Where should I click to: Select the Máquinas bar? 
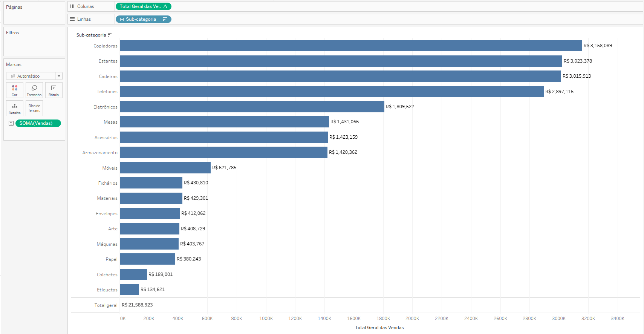click(149, 244)
